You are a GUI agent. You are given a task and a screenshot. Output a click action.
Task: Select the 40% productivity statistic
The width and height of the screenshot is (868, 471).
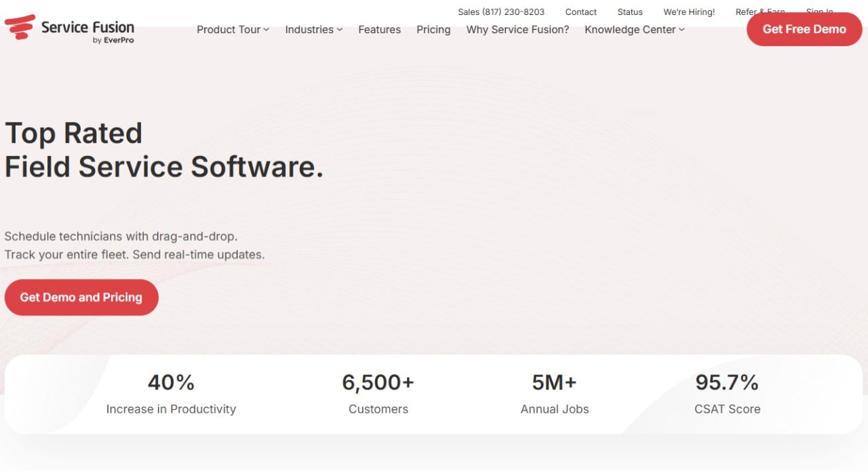pos(171,394)
